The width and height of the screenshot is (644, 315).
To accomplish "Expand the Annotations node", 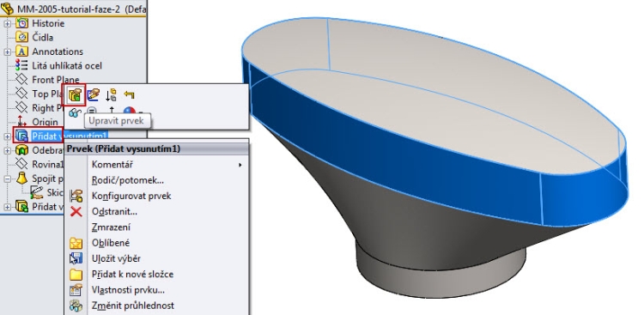I will 7,51.
